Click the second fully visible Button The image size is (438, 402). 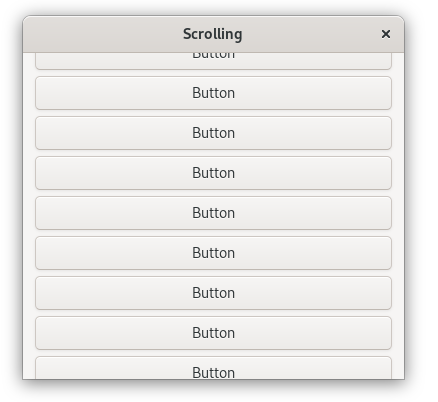[x=213, y=133]
